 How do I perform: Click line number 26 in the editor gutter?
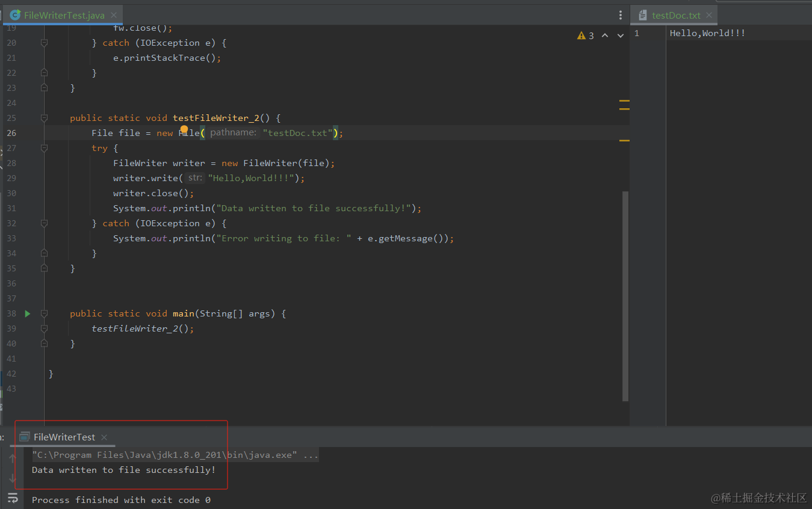click(x=11, y=133)
